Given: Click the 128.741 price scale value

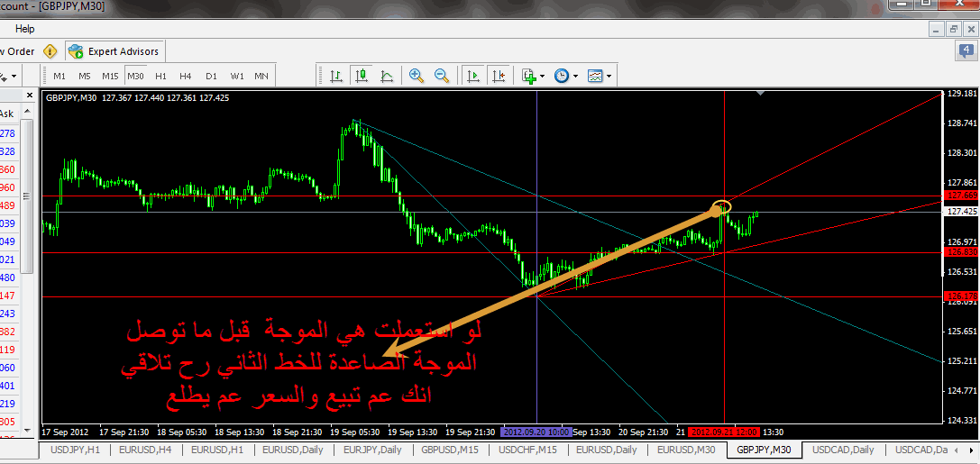Looking at the screenshot, I should [962, 123].
